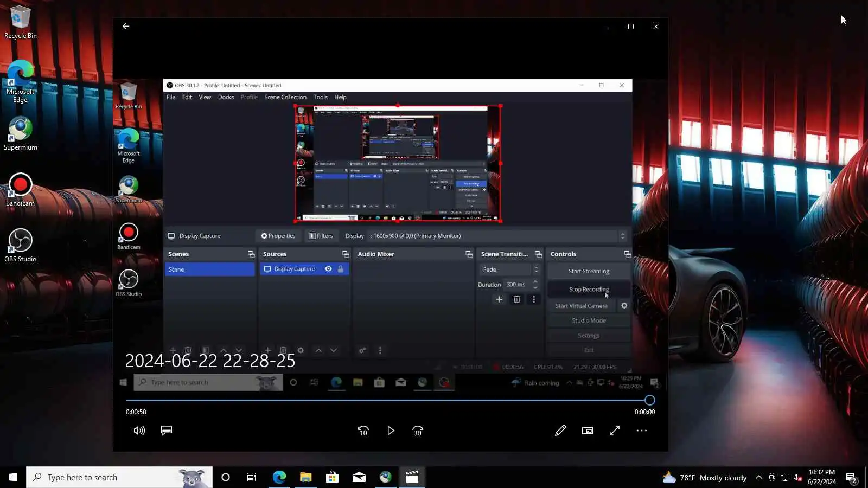Open the 78°F Mostly cloudy weather widget
Screen dimensions: 868x488
705,478
